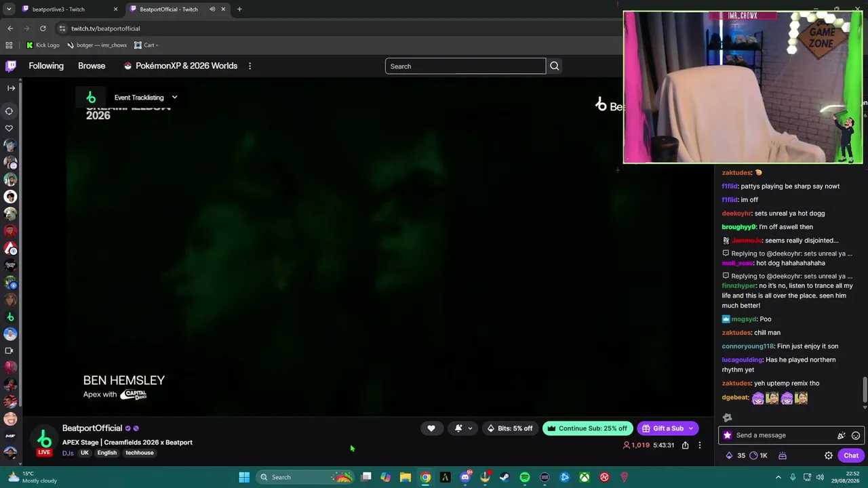868x488 pixels.
Task: Open the Bits: 5% off offer
Action: 510,428
